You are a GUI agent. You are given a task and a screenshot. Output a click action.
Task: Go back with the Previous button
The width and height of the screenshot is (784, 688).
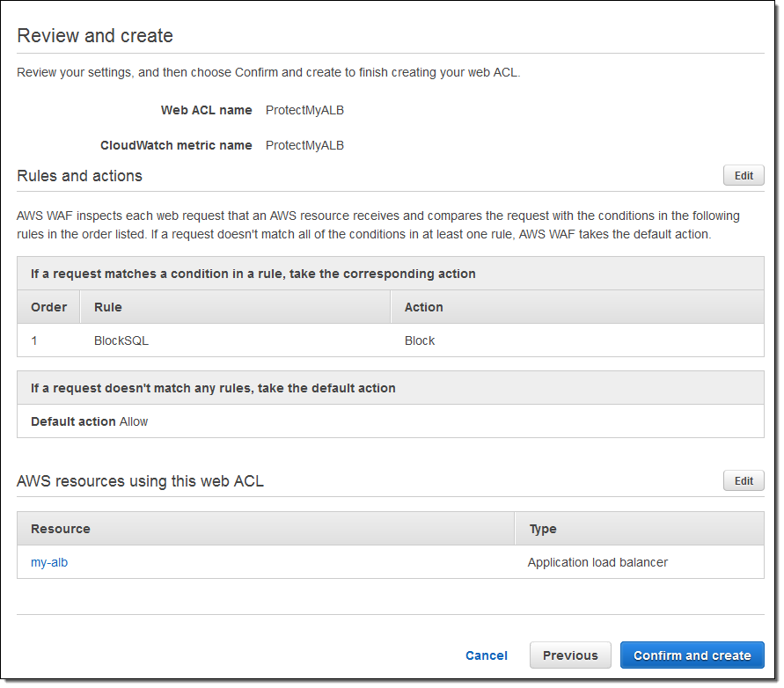click(x=570, y=655)
